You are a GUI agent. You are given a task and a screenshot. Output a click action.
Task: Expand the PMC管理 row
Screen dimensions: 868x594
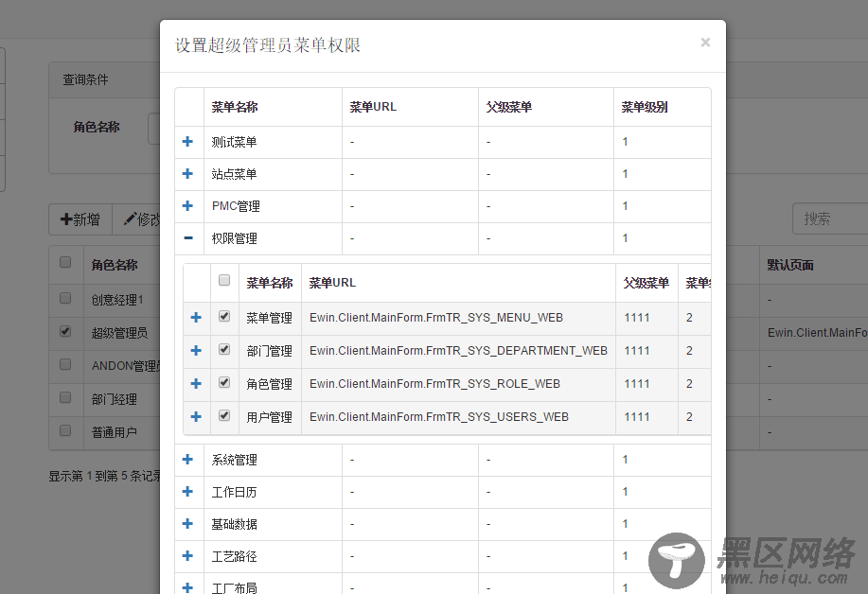pyautogui.click(x=187, y=206)
